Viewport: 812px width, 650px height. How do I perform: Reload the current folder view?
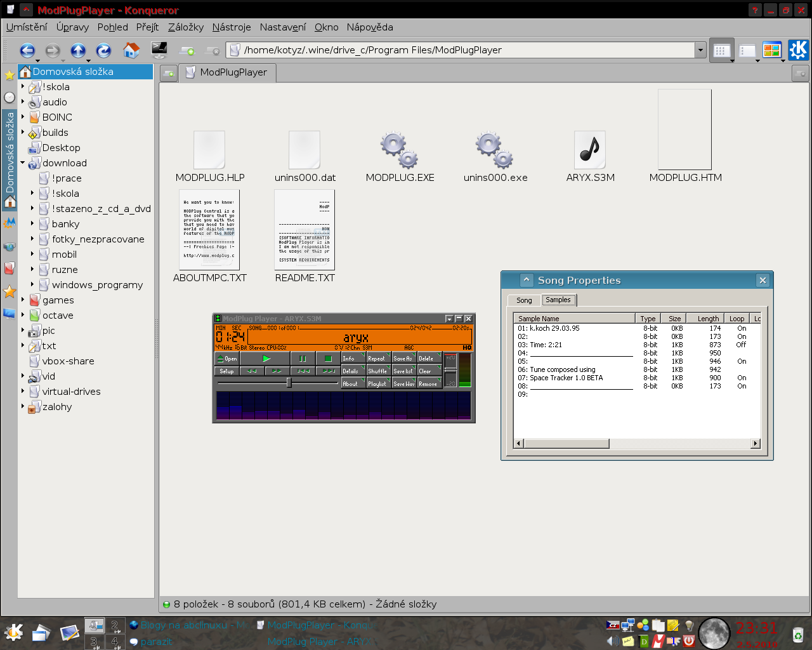tap(103, 50)
